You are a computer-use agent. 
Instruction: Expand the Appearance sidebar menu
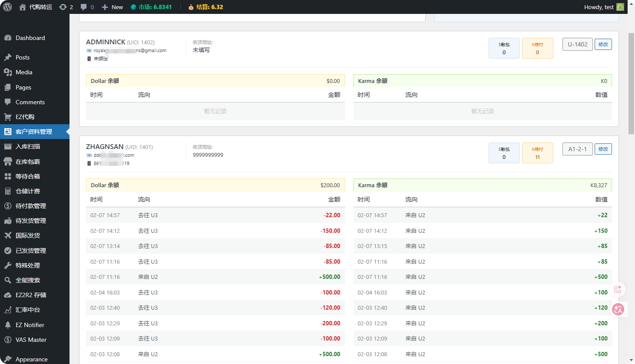pyautogui.click(x=31, y=359)
